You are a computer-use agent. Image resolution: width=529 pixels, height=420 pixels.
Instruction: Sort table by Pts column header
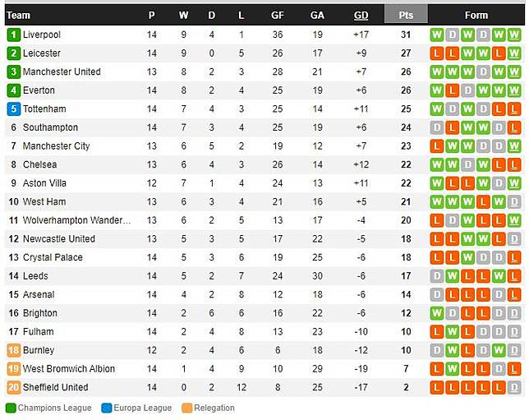(x=406, y=15)
